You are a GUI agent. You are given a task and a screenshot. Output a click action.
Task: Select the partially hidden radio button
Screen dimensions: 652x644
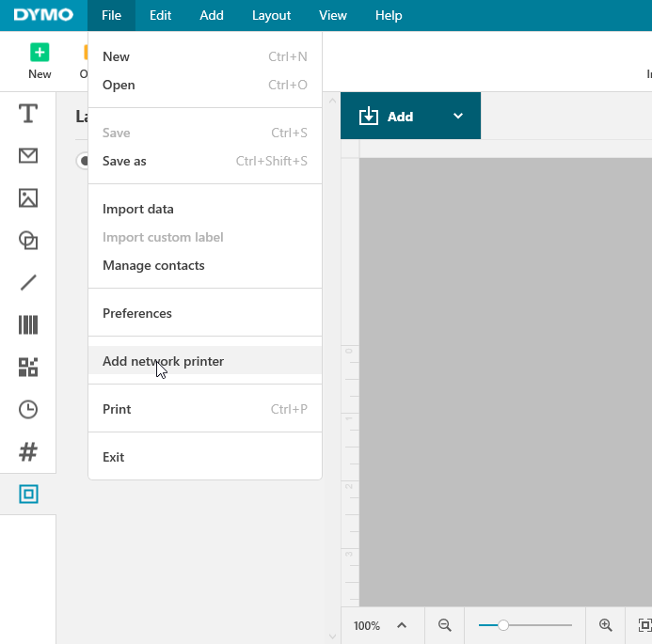click(x=83, y=161)
